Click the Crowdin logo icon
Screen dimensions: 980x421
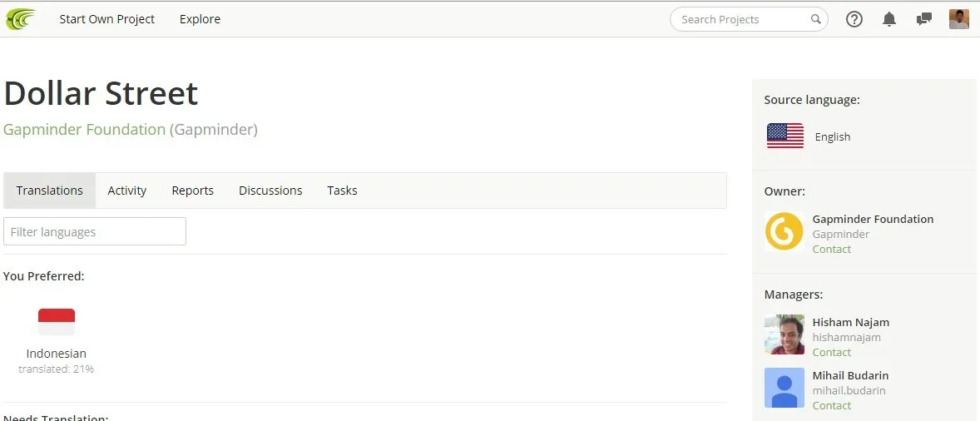(x=20, y=19)
